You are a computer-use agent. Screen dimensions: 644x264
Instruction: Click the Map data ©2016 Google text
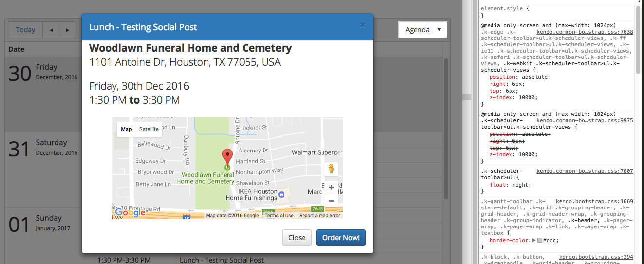point(232,216)
